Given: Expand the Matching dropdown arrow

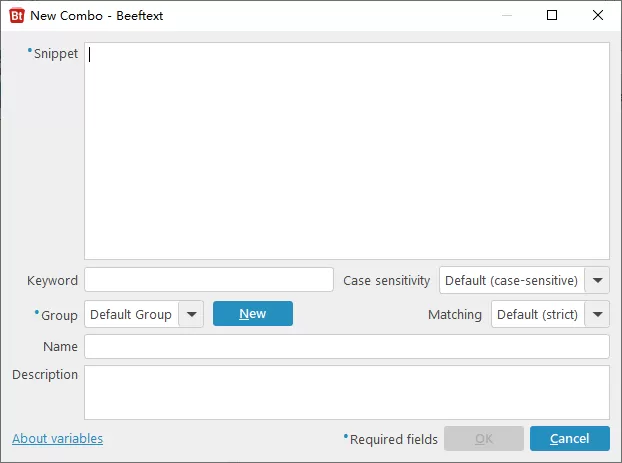Looking at the screenshot, I should pos(597,314).
